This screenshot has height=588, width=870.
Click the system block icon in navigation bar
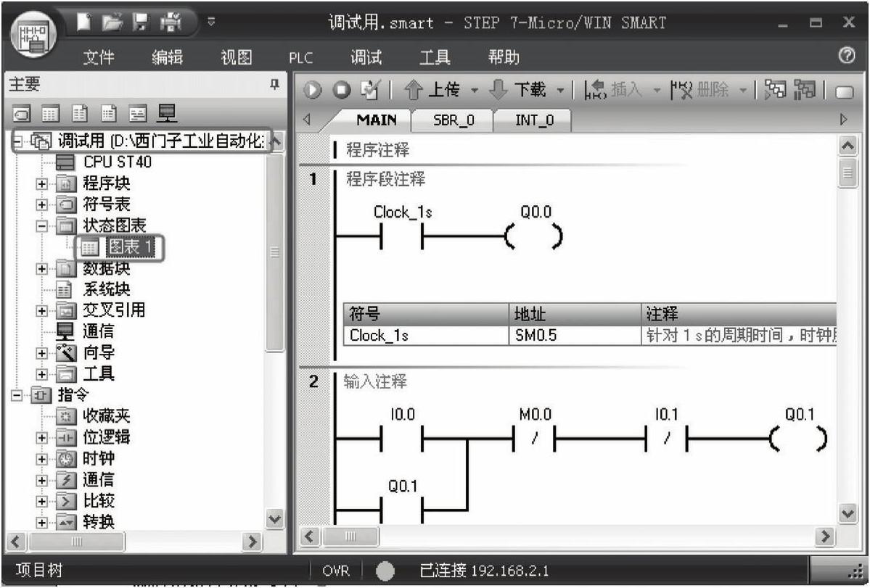[x=109, y=114]
